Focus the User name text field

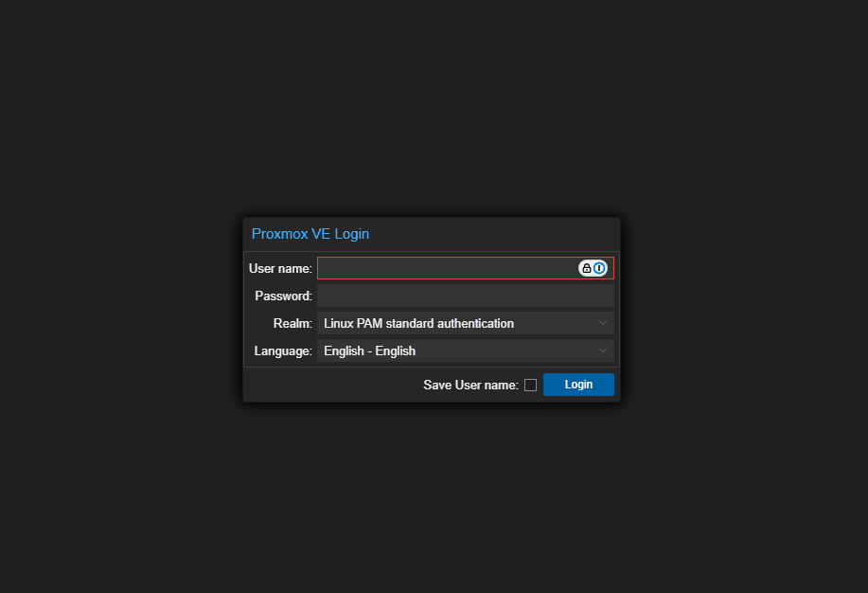[448, 268]
